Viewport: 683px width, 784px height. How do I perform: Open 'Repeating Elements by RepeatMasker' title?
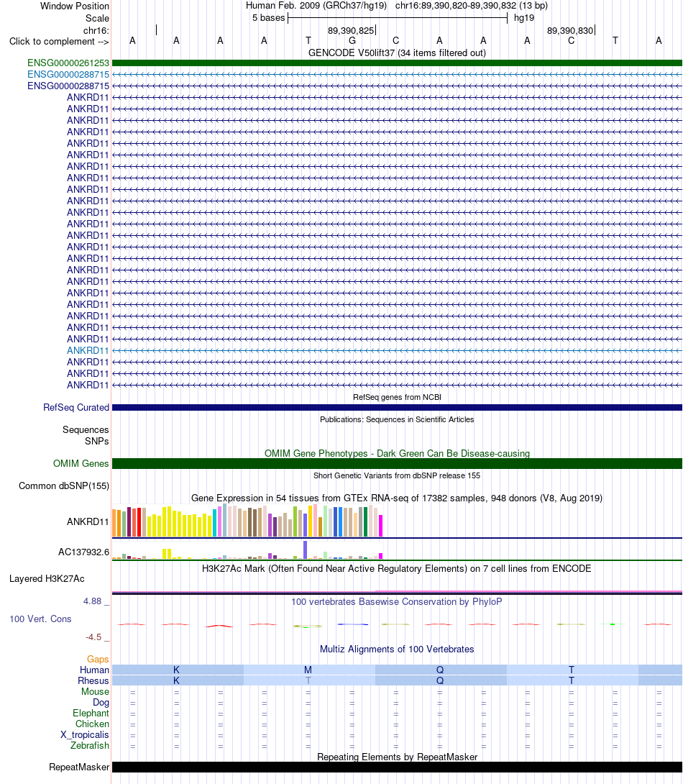point(397,757)
